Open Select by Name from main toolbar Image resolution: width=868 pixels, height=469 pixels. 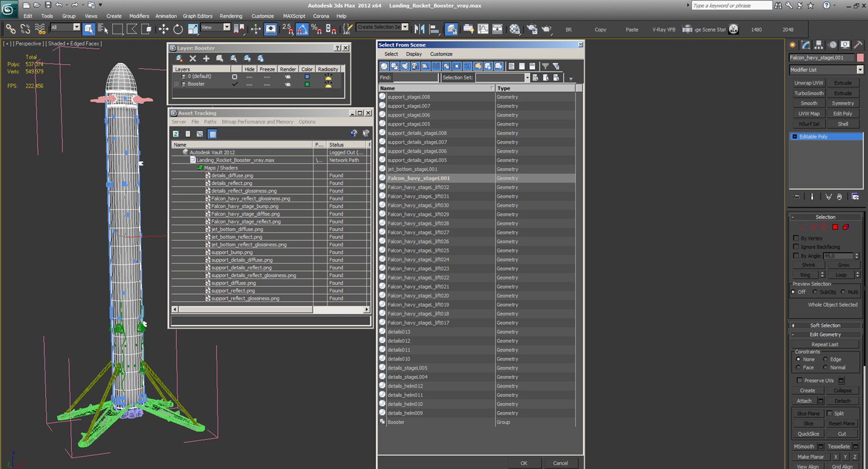click(x=103, y=29)
